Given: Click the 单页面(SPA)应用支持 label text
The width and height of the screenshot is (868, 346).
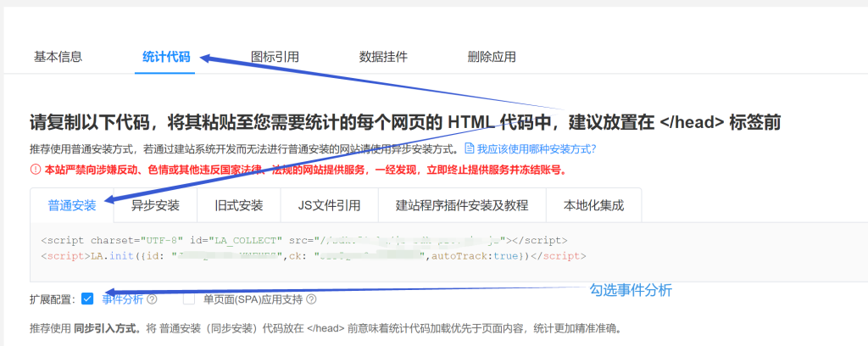Looking at the screenshot, I should (253, 299).
